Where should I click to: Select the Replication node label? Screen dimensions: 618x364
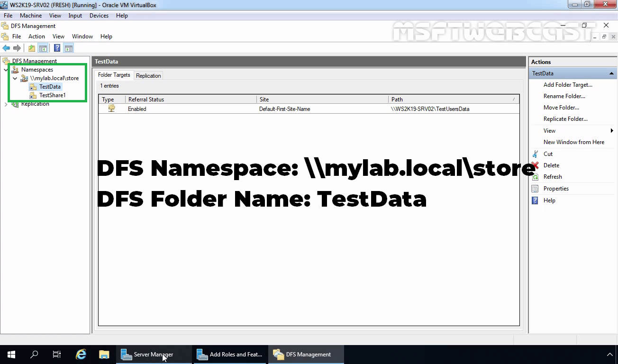35,104
